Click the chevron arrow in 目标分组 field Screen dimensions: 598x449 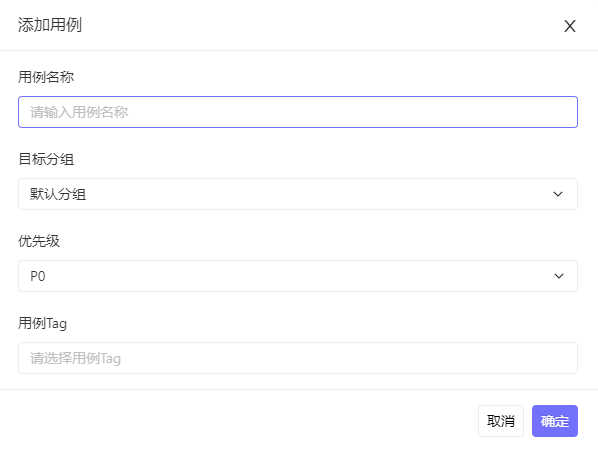[558, 194]
